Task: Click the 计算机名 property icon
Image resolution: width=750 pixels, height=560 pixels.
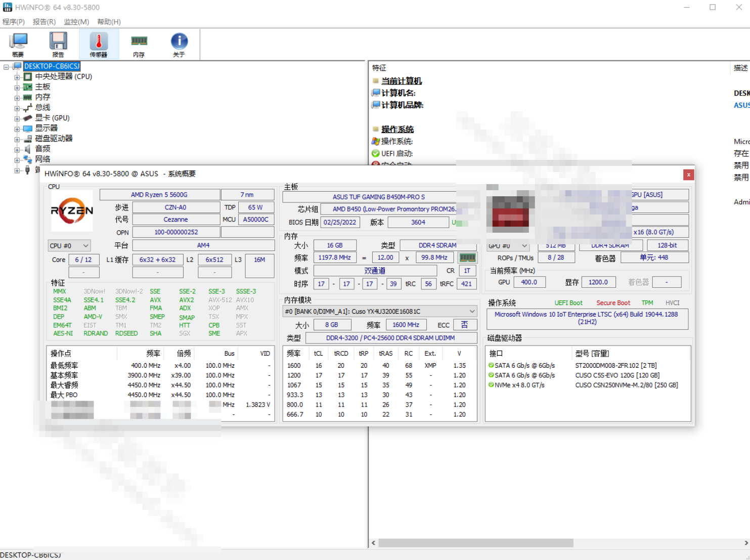Action: click(376, 93)
